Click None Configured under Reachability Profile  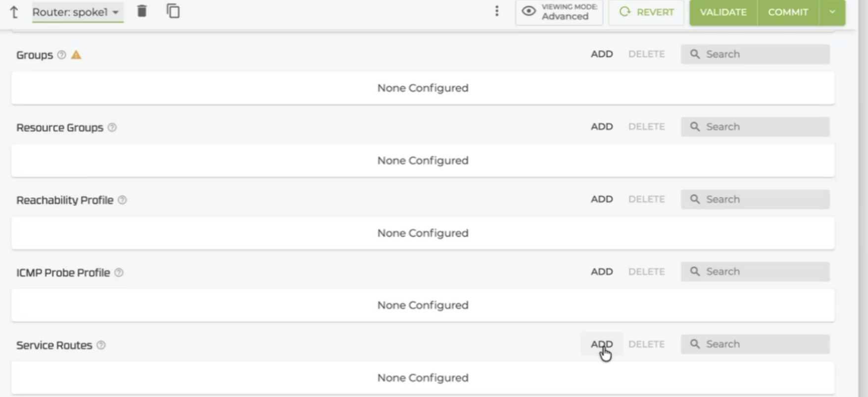pyautogui.click(x=423, y=233)
